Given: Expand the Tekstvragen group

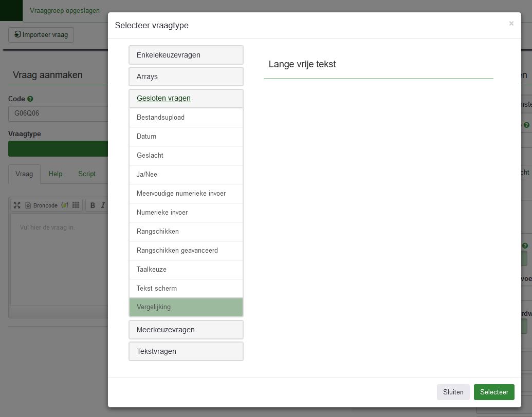Looking at the screenshot, I should click(x=186, y=351).
